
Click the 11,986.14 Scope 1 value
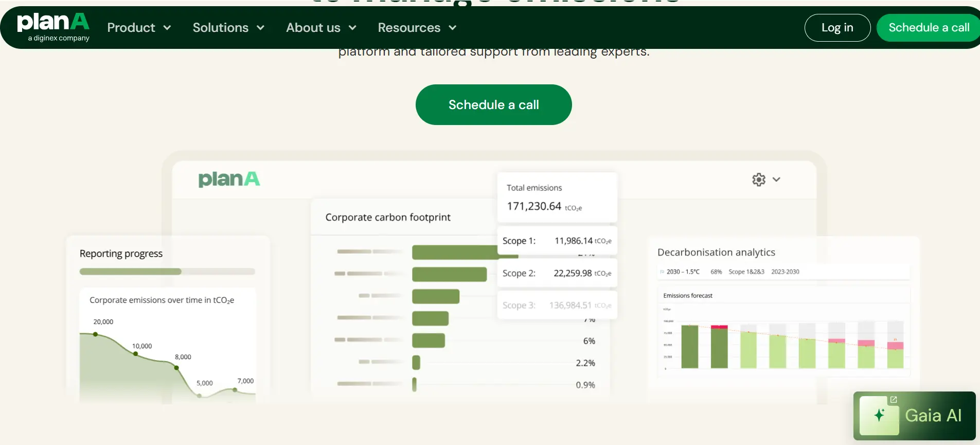(x=574, y=241)
